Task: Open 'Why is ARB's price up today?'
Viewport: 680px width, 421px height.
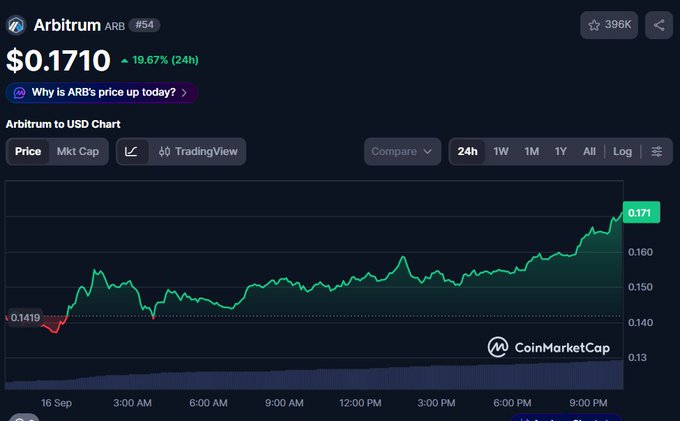Action: (x=102, y=92)
